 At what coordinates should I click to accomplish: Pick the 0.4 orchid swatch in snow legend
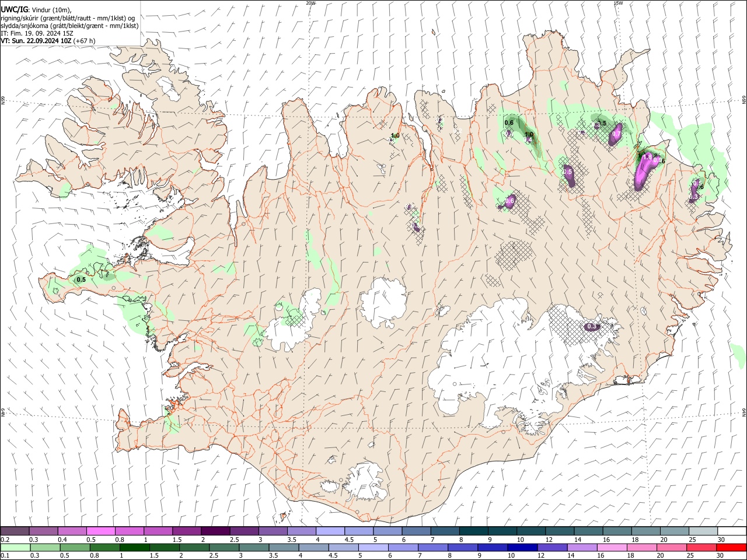tap(72, 531)
